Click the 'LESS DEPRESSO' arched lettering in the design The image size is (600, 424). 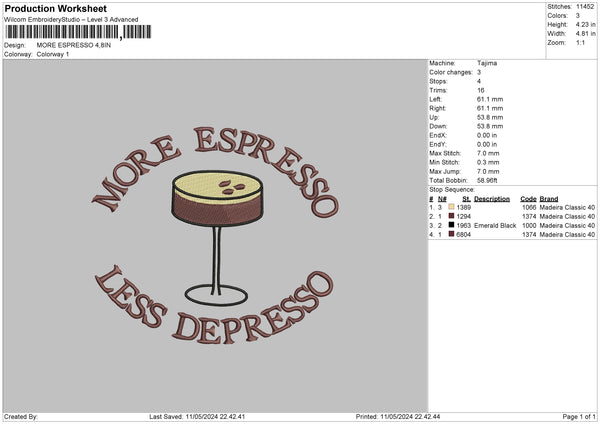[214, 304]
